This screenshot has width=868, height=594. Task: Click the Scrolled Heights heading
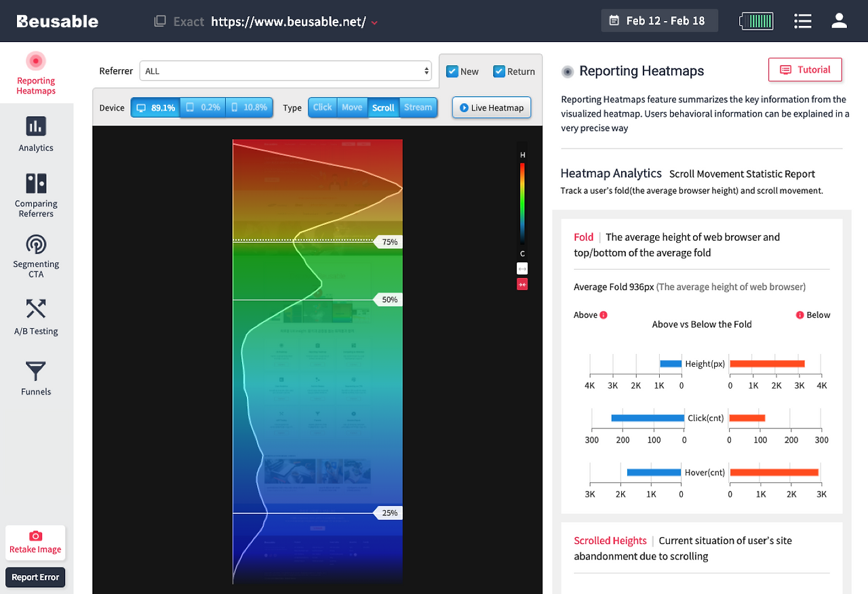click(610, 540)
